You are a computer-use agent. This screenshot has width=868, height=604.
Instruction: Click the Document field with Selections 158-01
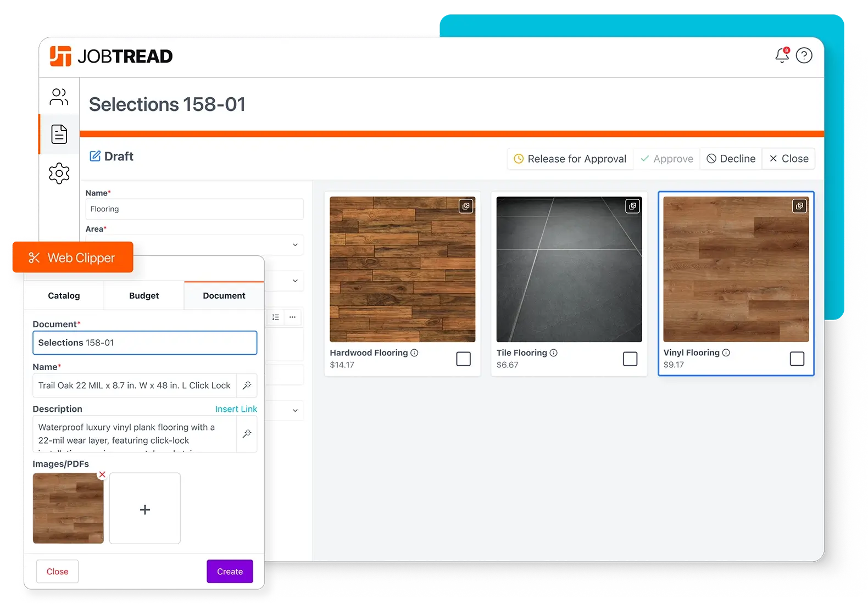point(145,343)
